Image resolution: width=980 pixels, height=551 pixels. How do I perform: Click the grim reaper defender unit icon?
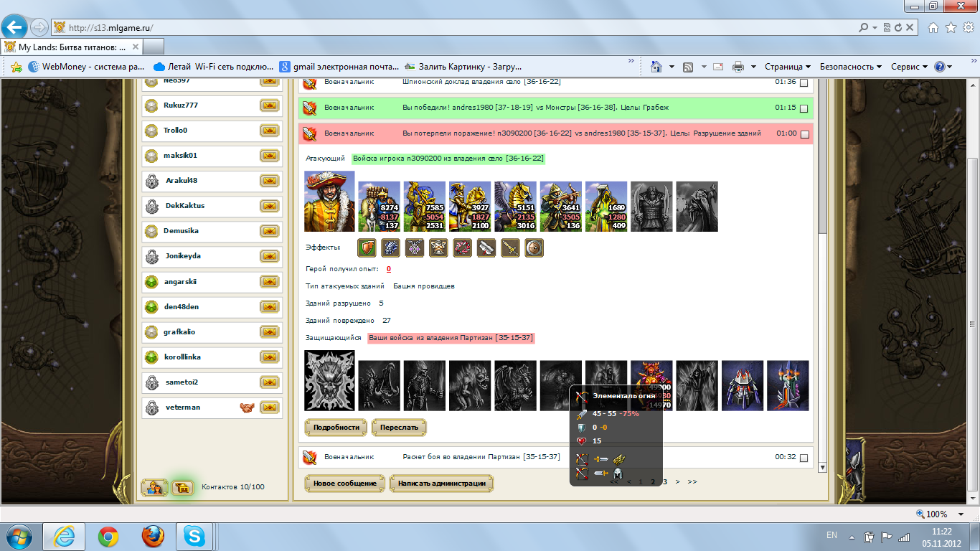697,386
